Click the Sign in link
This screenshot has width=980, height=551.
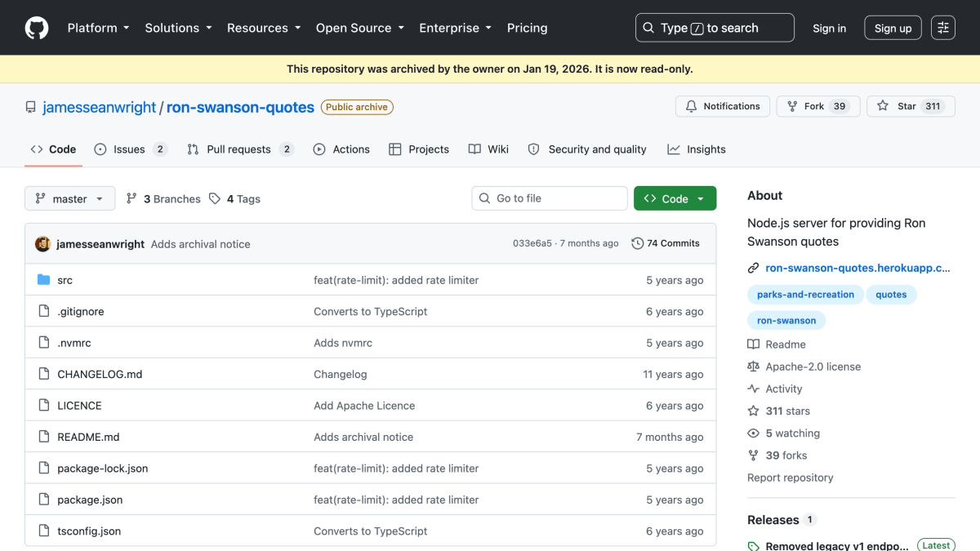tap(829, 28)
